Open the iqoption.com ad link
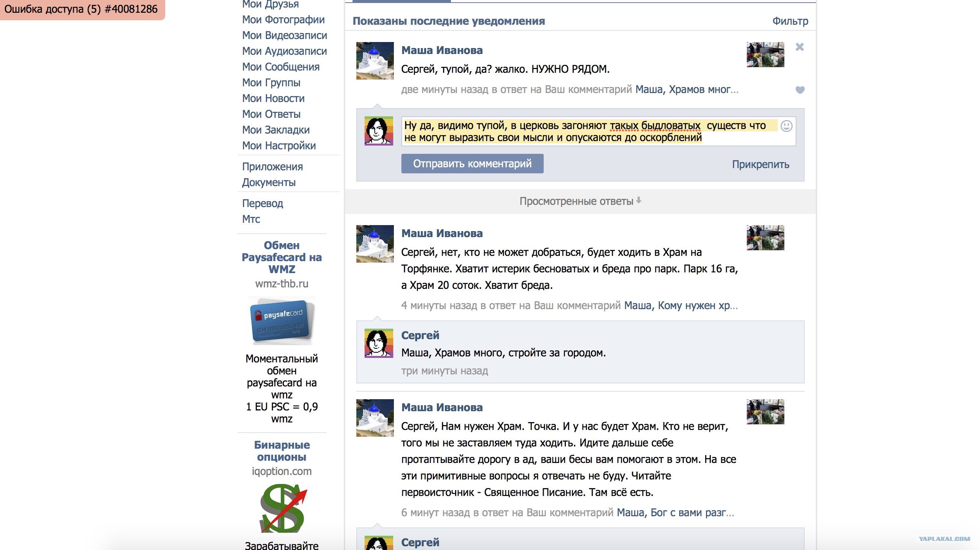The width and height of the screenshot is (980, 550). pyautogui.click(x=282, y=471)
